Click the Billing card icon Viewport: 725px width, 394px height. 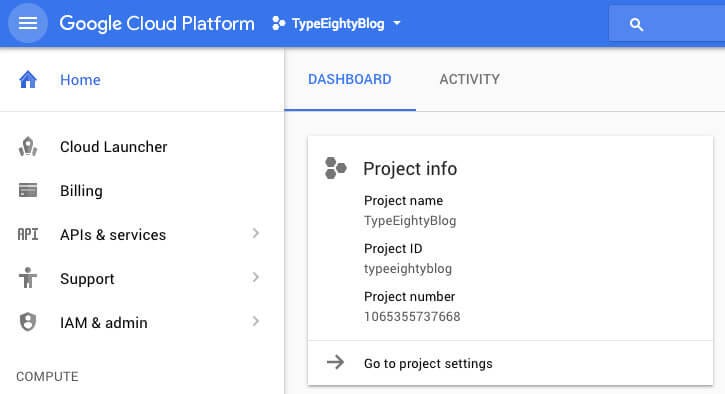[28, 190]
